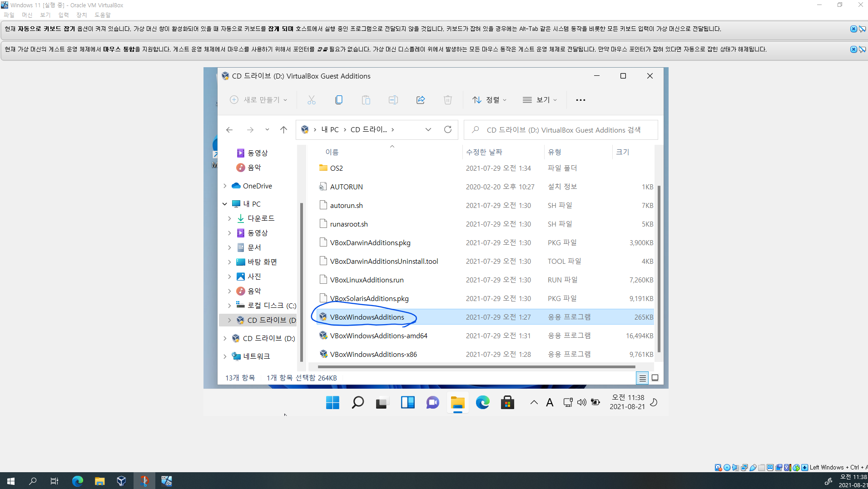This screenshot has width=868, height=489.
Task: Open host Start menu button
Action: pyautogui.click(x=11, y=481)
